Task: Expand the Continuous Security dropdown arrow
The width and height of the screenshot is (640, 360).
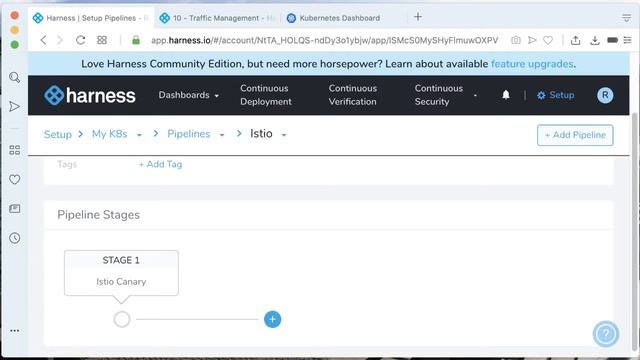Action: coord(475,96)
